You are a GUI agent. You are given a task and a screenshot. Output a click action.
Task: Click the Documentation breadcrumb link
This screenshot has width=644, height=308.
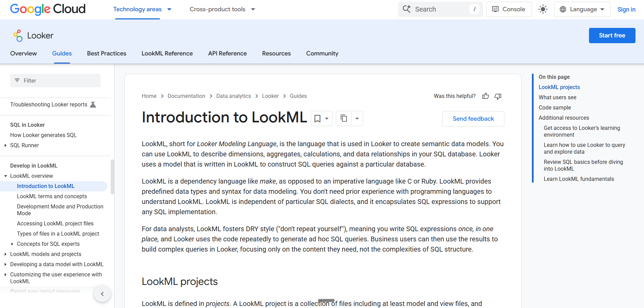point(186,96)
